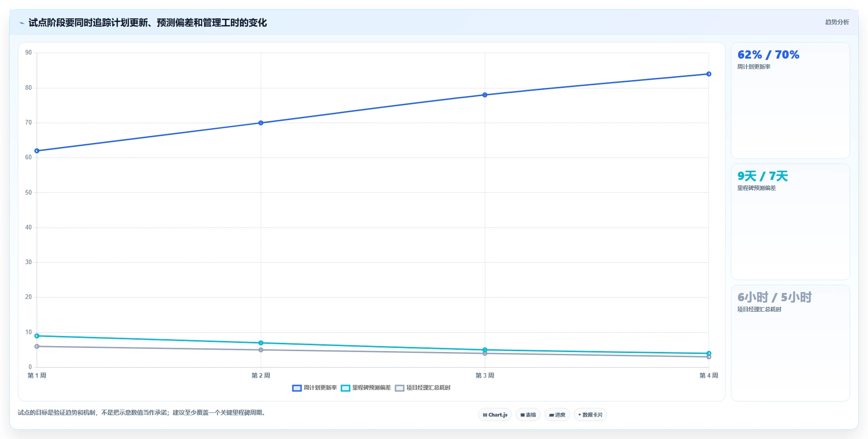Viewport: 868px width, 439px height.
Task: Click the gray line point at 第 1 周
Action: pyautogui.click(x=37, y=347)
